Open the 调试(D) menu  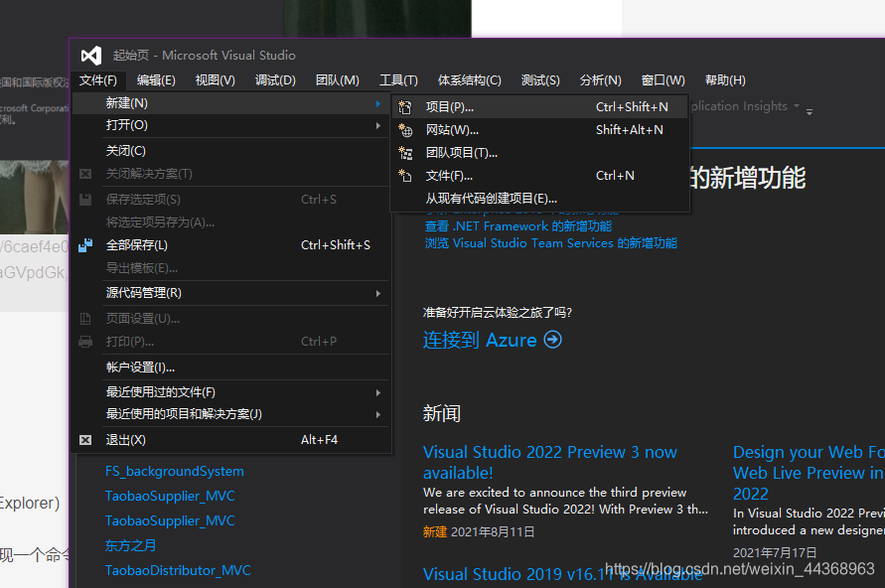(275, 80)
